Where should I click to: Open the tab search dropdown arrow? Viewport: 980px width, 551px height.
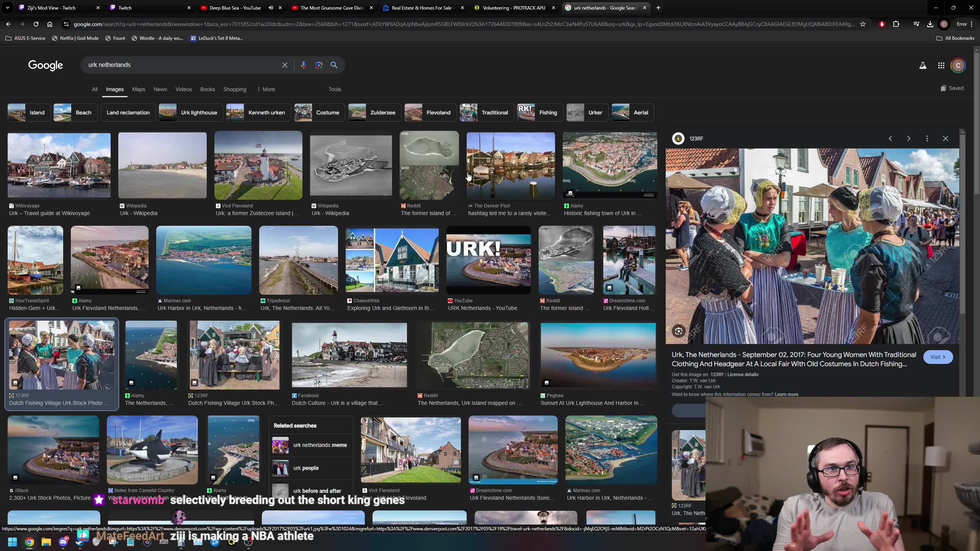point(7,8)
